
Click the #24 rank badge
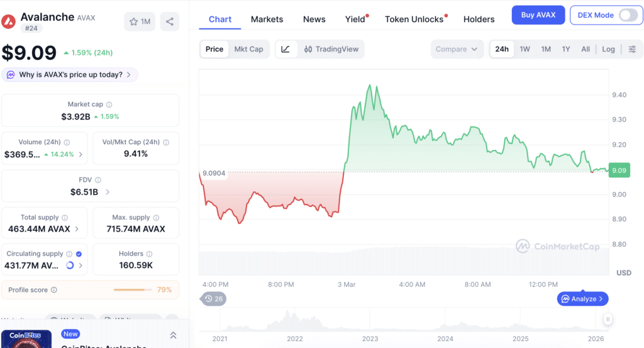(31, 28)
